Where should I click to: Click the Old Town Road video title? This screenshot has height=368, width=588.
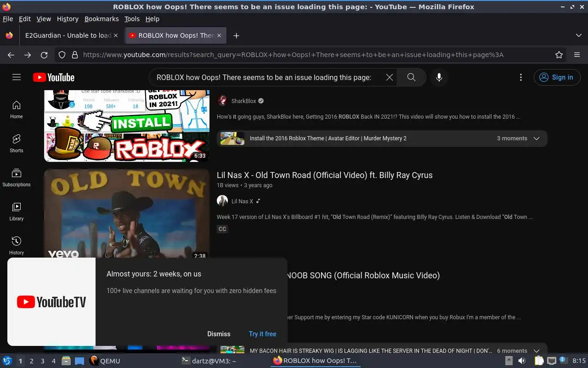click(325, 175)
